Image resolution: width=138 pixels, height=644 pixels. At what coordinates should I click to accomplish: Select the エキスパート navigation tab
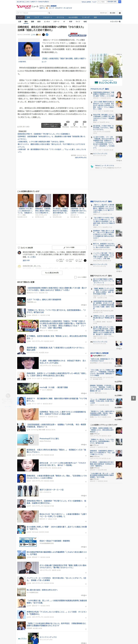[48, 17]
